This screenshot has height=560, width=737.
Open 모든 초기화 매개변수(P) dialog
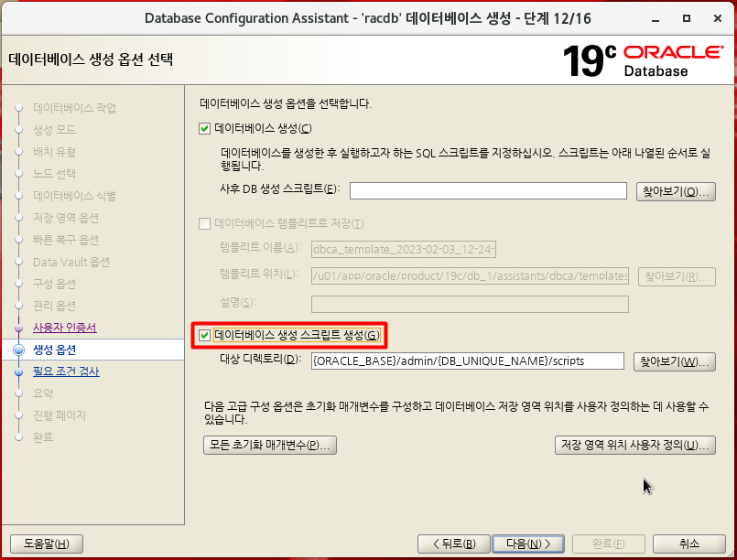[x=270, y=445]
